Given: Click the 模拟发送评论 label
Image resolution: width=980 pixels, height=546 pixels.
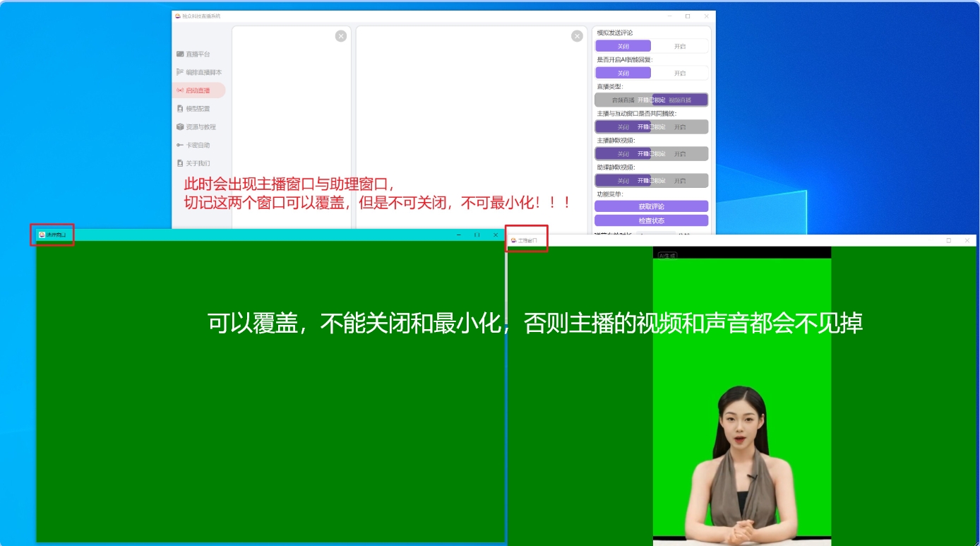Looking at the screenshot, I should [x=615, y=32].
